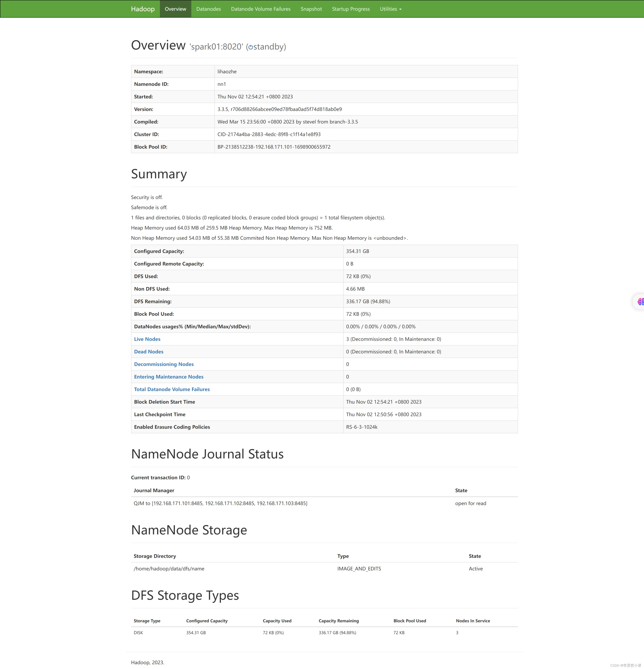Select the Cluster ID CID-2174a4ba value
Image resolution: width=644 pixels, height=669 pixels.
pos(269,134)
